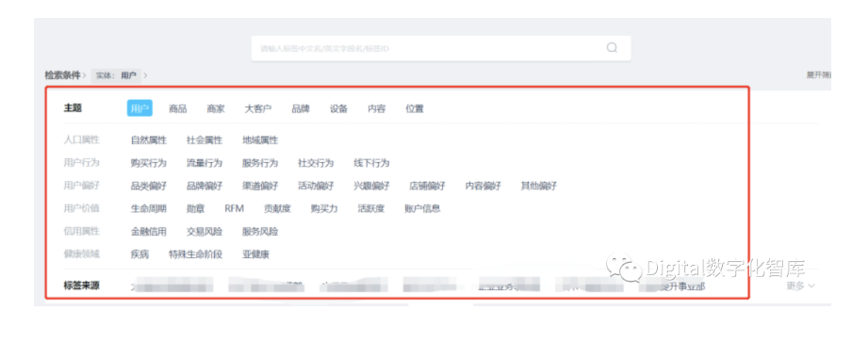Select the 贡献度 category
Screen dimensions: 868x343
click(x=277, y=208)
